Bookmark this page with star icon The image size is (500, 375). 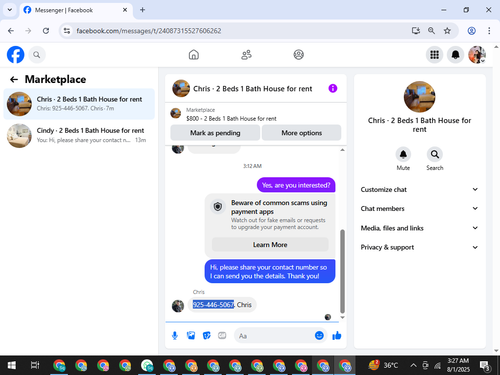point(447,31)
